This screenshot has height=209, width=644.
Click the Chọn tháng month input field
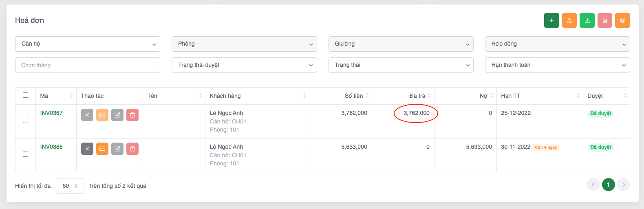coord(88,65)
